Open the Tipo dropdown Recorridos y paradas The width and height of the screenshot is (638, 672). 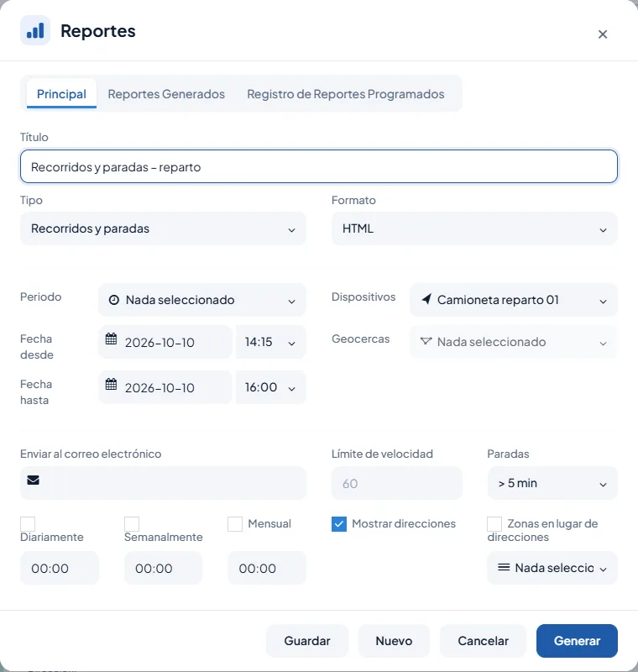163,228
